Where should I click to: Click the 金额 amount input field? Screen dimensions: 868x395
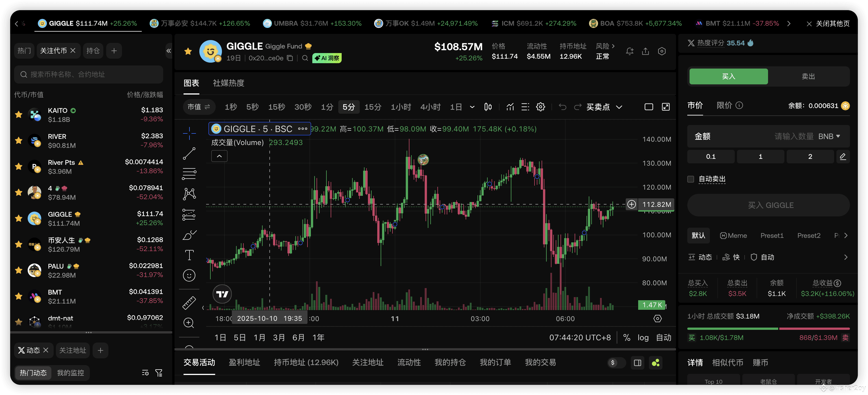[768, 136]
